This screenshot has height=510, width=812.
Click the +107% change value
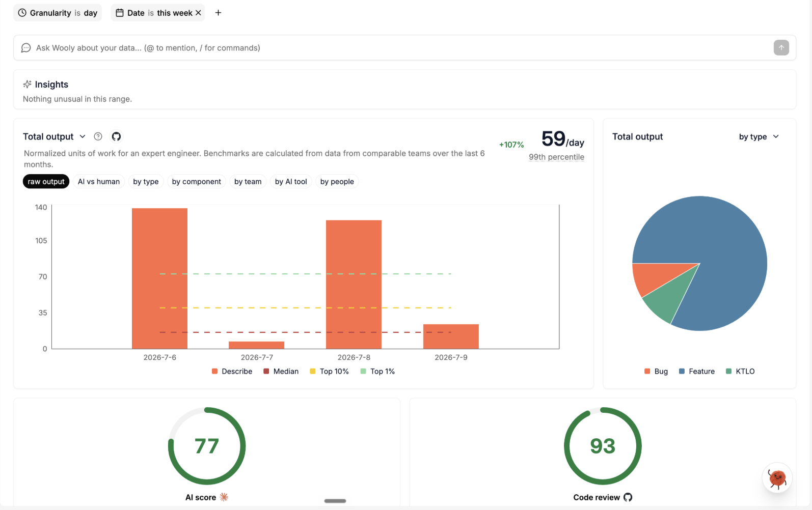coord(511,145)
